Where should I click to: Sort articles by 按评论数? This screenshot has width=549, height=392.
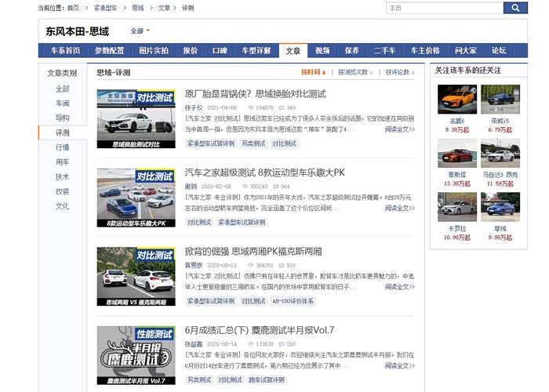click(399, 72)
